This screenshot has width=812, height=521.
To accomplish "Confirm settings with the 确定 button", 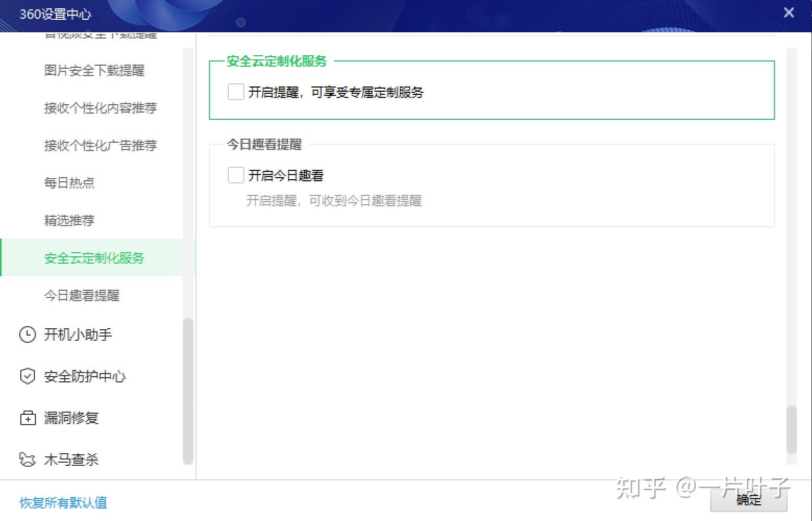I will pos(749,500).
